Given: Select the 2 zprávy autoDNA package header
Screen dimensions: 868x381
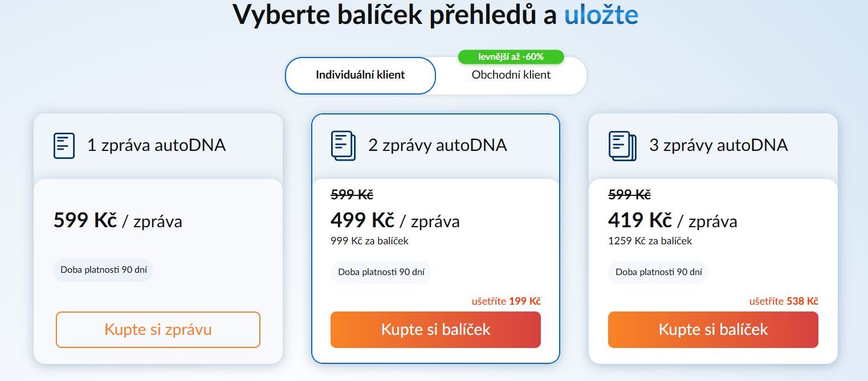Looking at the screenshot, I should 435,145.
